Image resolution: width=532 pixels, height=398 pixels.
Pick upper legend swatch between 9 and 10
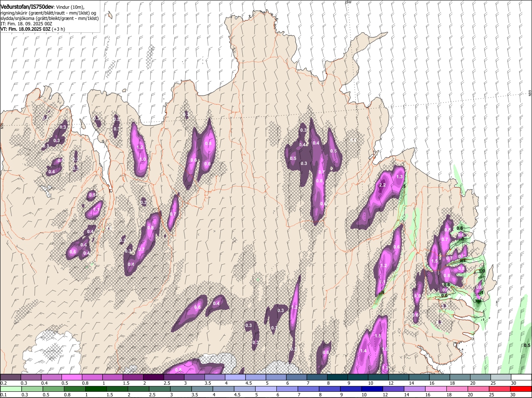coord(358,377)
